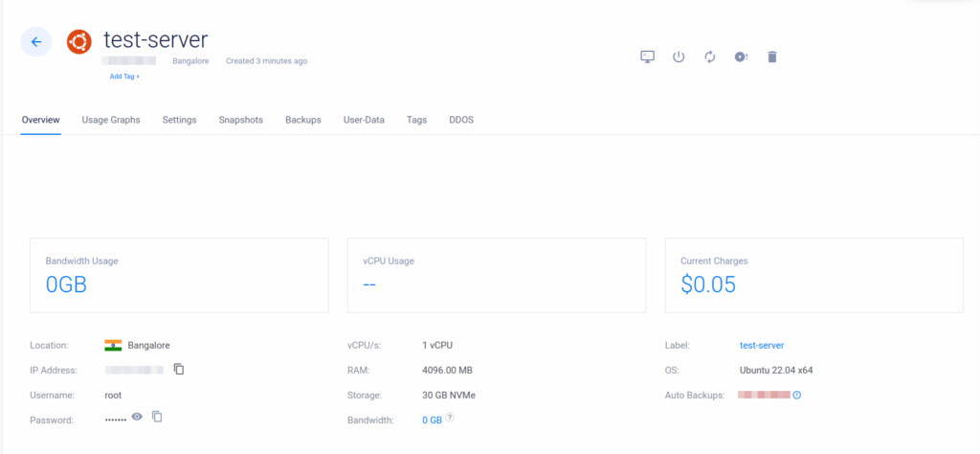Click the Auto Backups info icon
980x454 pixels.
coord(796,395)
